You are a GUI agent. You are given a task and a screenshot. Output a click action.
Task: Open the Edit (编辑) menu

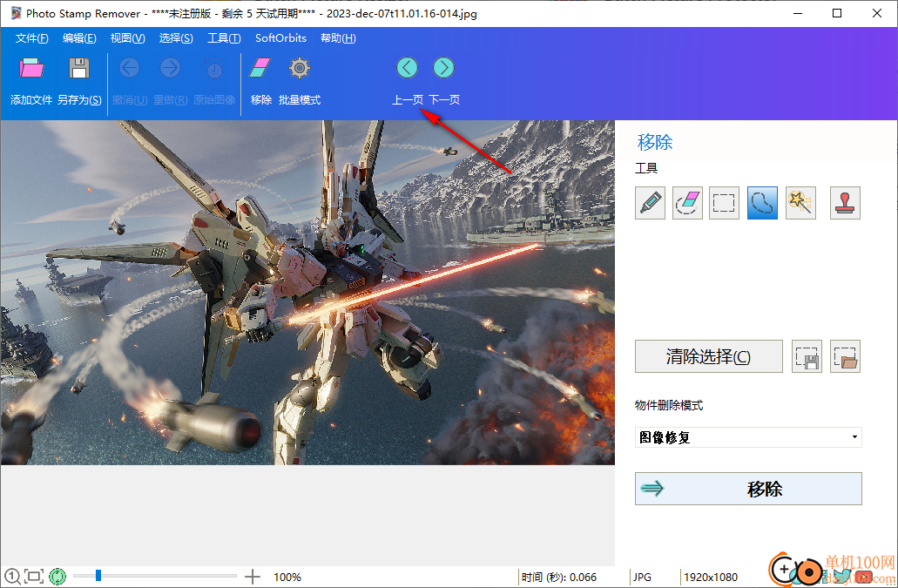click(79, 38)
